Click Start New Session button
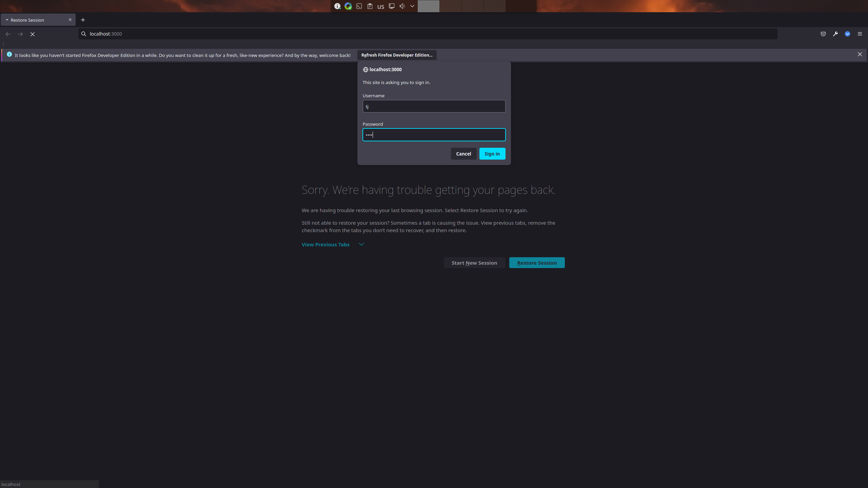 [x=474, y=263]
